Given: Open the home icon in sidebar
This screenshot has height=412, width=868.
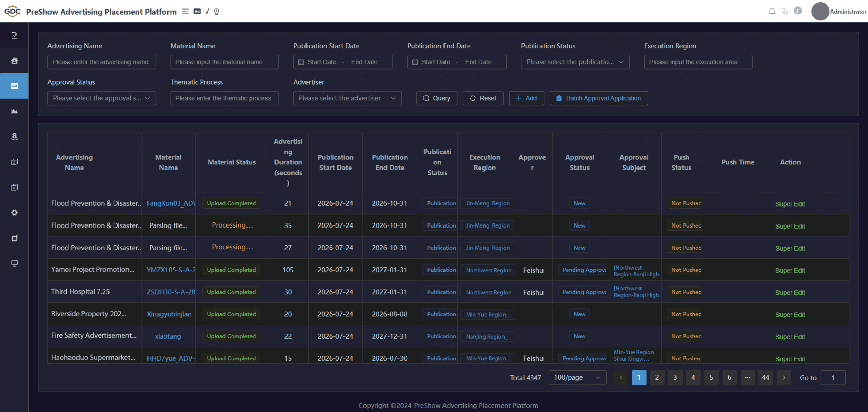Looking at the screenshot, I should coord(14,61).
